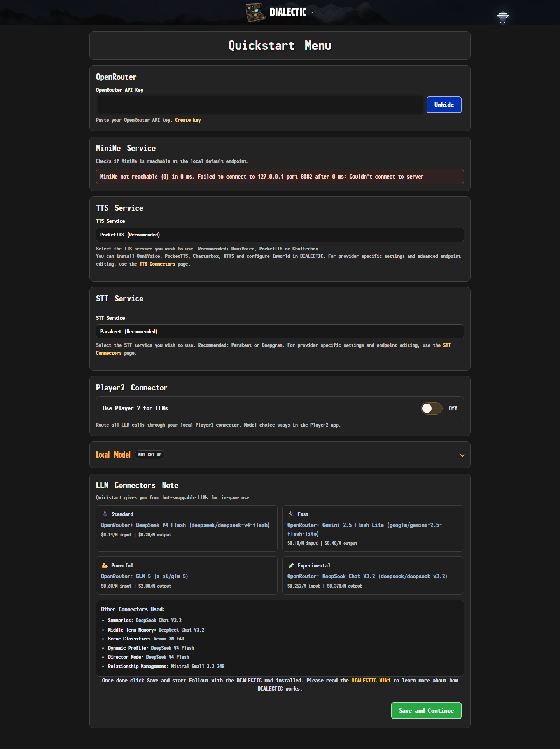Click the $0.10/M input price text
560x749 pixels.
click(303, 543)
